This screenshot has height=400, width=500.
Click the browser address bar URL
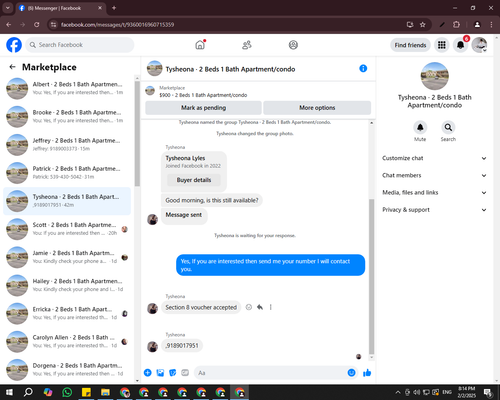[117, 25]
